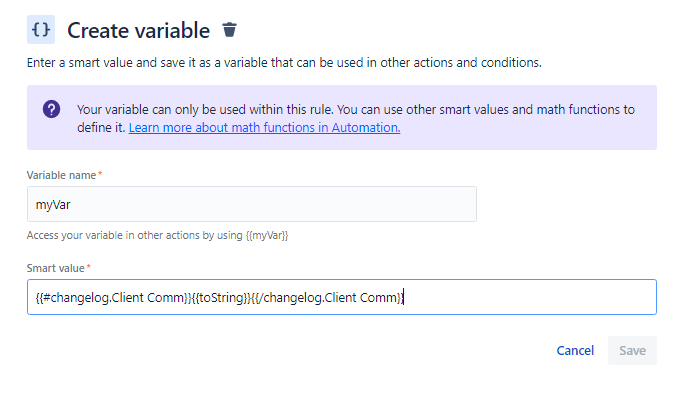The width and height of the screenshot is (689, 405).
Task: Click the purple question mark info icon
Action: click(51, 109)
